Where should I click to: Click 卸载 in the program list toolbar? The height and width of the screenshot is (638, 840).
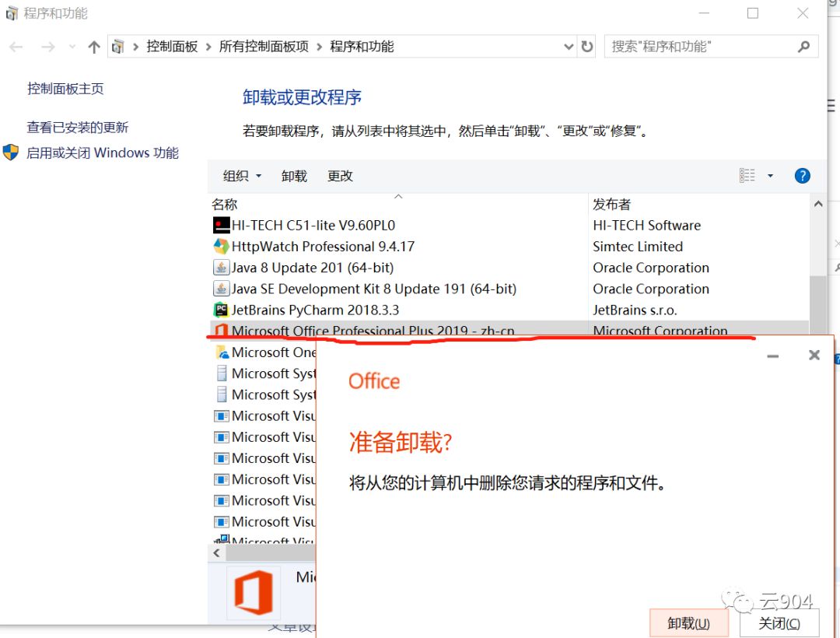293,176
